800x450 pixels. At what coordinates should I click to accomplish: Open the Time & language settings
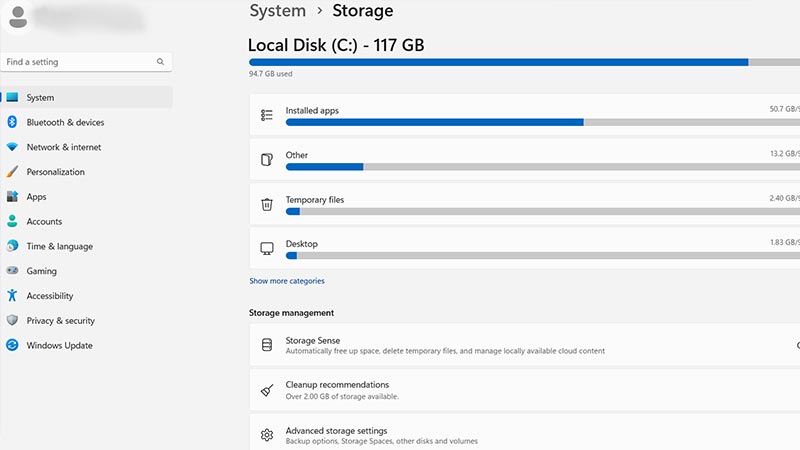(59, 246)
